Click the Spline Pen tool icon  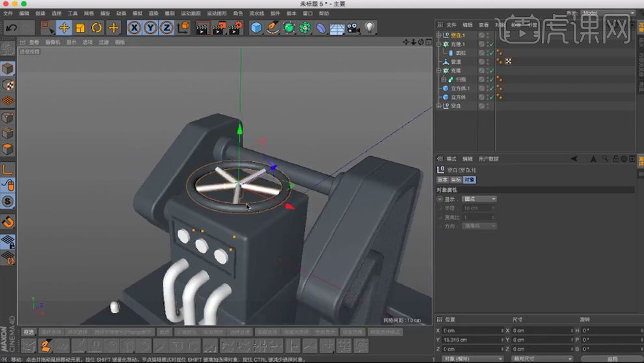point(273,27)
